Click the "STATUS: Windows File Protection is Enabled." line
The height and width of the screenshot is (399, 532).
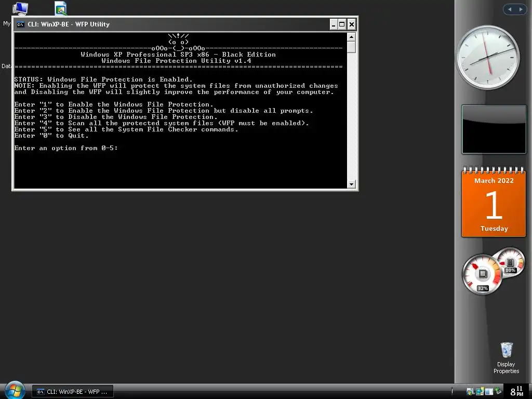[103, 79]
